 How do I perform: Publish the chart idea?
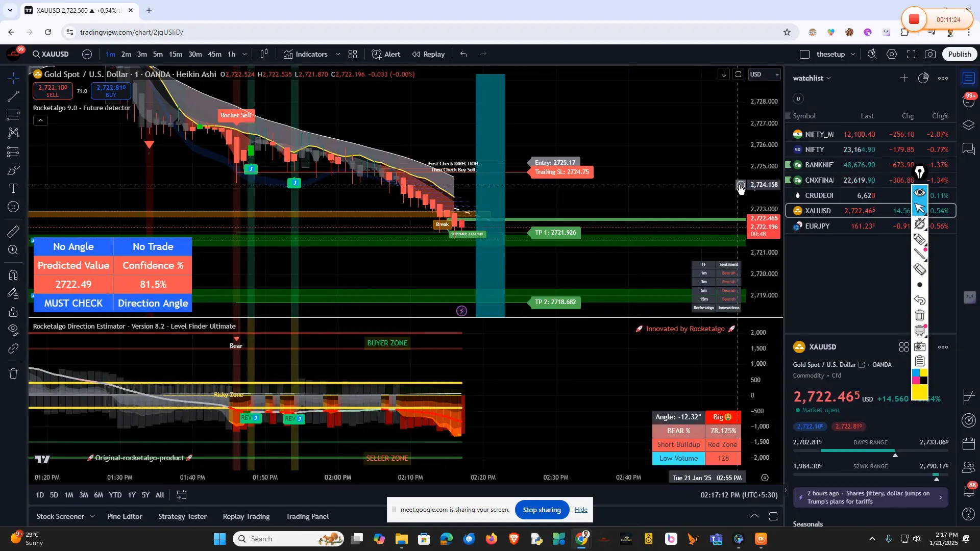point(960,54)
